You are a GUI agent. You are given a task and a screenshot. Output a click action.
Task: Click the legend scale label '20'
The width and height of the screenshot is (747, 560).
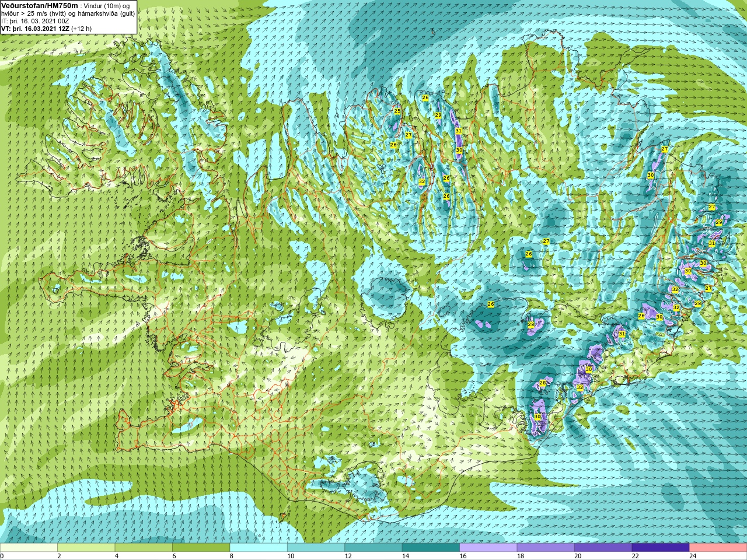(578, 556)
